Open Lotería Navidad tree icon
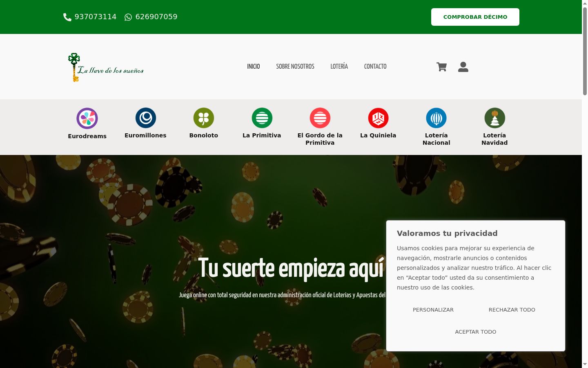This screenshot has width=588, height=368. point(494,118)
